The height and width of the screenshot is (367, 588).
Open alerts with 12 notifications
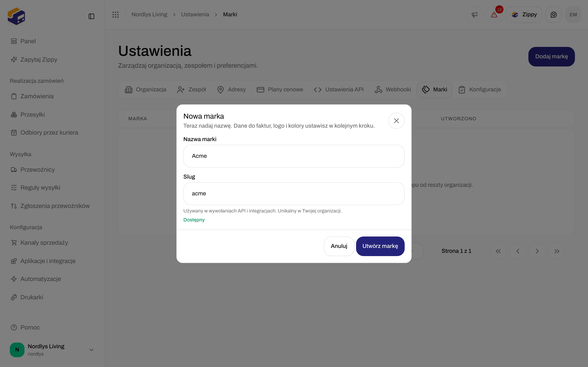pyautogui.click(x=494, y=15)
